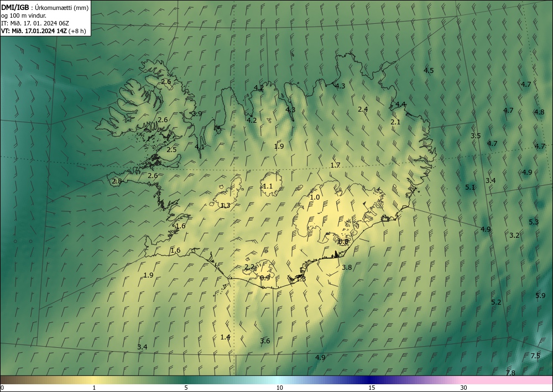Click the map value 3.6
Image resolution: width=553 pixels, height=392 pixels.
265,341
